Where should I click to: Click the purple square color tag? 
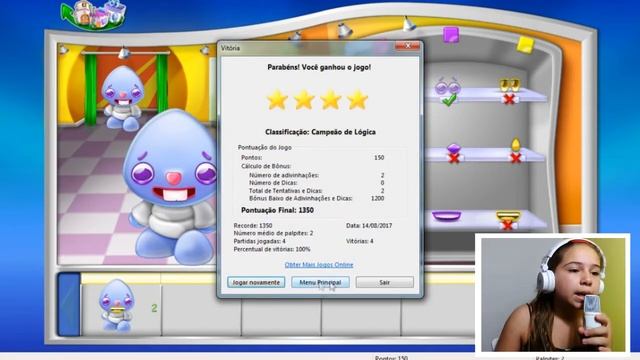451,35
